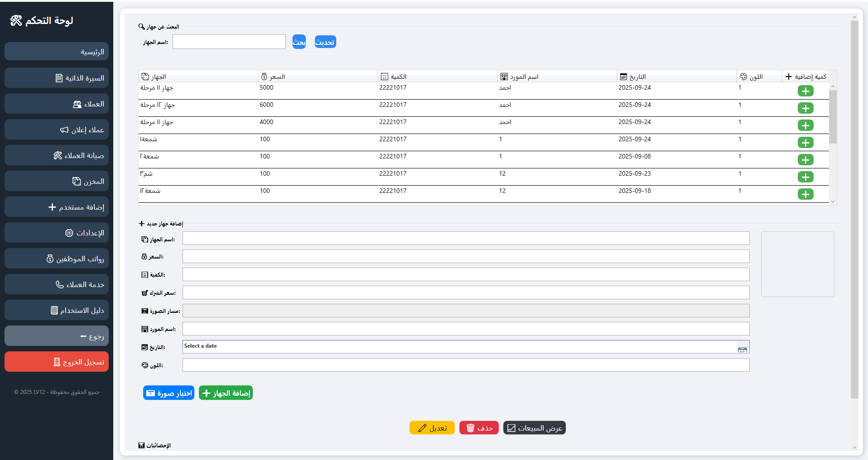868x460 pixels.
Task: Open عرض المبيعات sales view
Action: [x=534, y=428]
